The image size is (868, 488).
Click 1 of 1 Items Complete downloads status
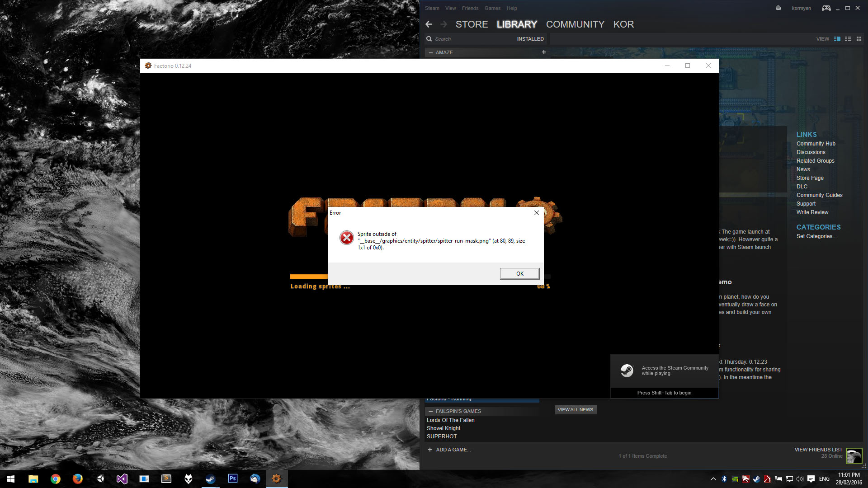coord(642,456)
